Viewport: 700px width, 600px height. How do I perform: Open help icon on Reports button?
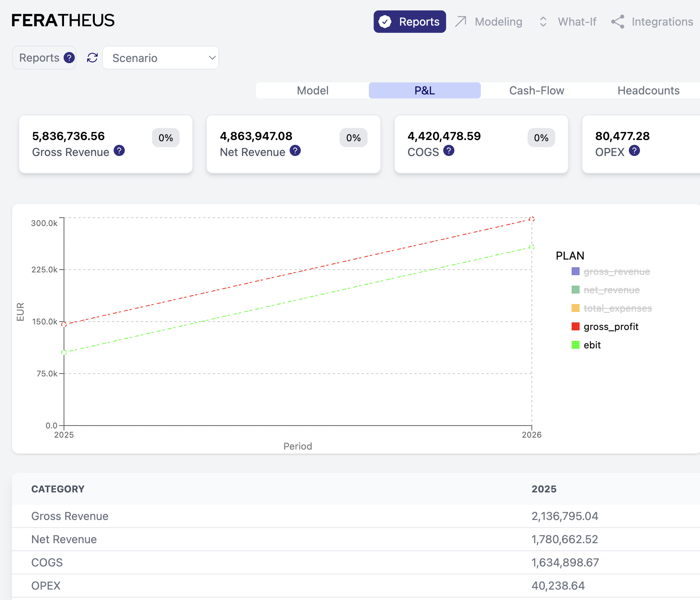[x=69, y=58]
